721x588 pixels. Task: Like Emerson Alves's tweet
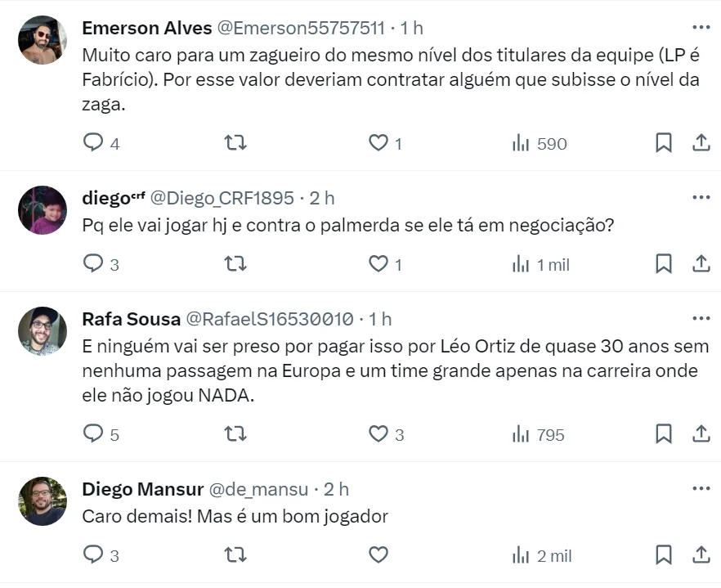378,143
